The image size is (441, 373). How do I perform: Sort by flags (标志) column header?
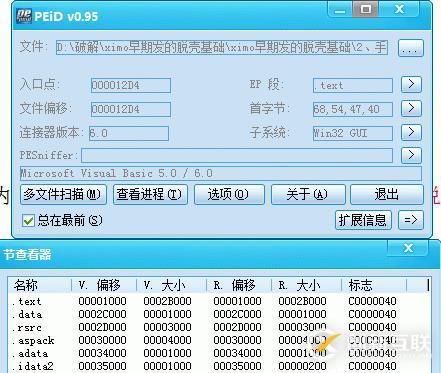click(x=374, y=285)
